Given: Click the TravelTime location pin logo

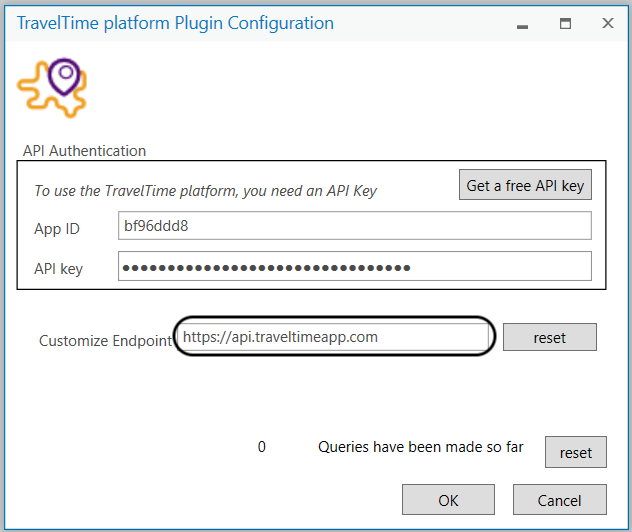Looking at the screenshot, I should (54, 87).
